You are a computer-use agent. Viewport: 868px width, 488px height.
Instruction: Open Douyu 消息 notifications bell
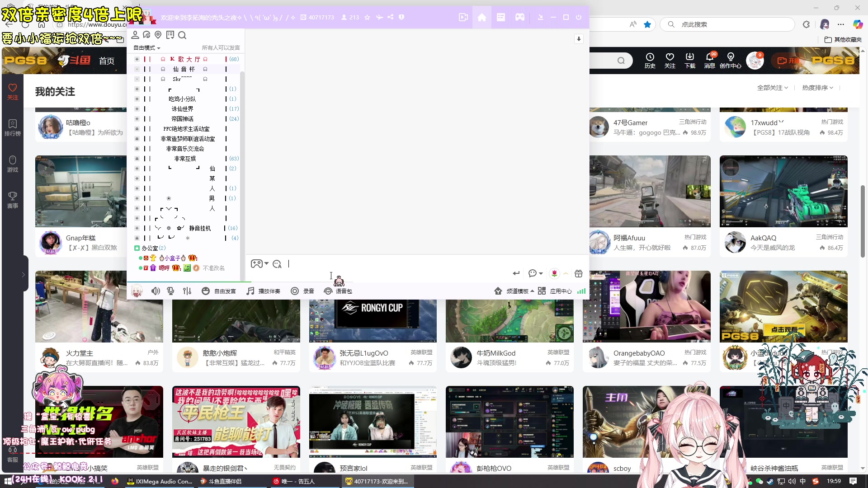[x=710, y=60]
